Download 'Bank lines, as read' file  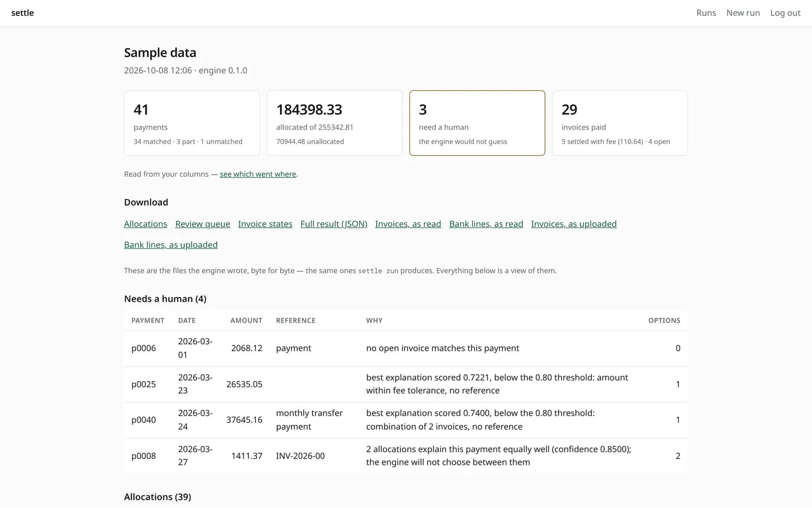486,224
